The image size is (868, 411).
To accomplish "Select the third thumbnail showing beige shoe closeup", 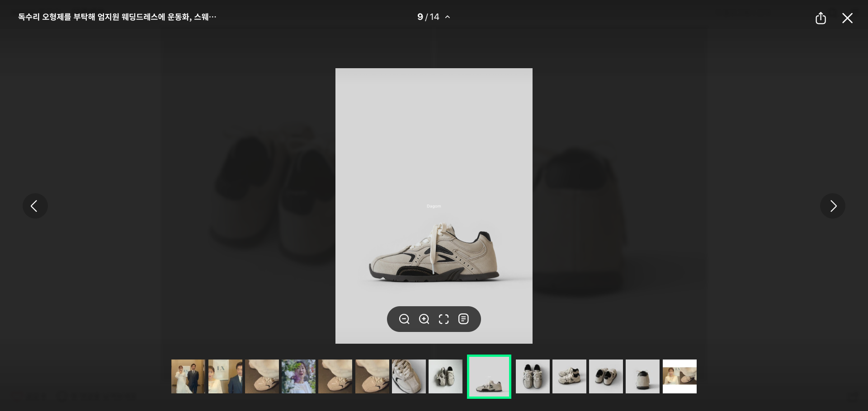I will point(262,376).
